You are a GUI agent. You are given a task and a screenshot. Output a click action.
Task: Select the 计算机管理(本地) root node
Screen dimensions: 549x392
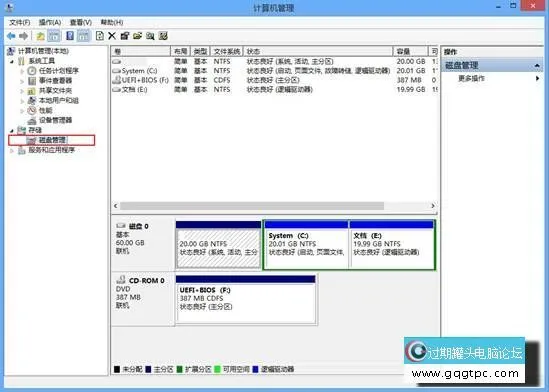43,51
